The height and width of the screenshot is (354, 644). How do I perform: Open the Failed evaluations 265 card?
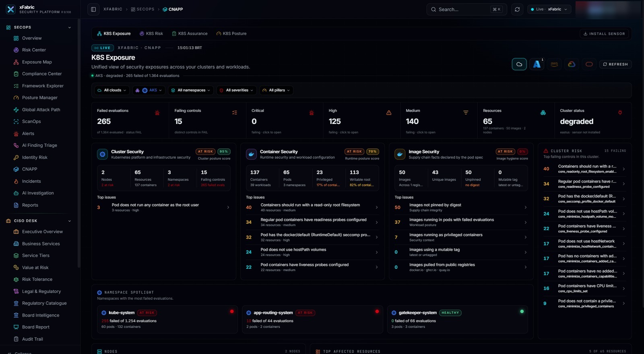[x=130, y=121]
